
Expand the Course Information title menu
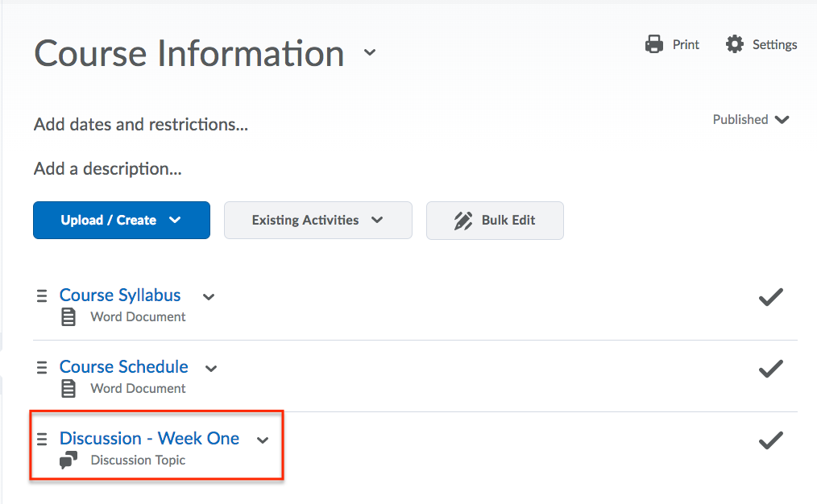coord(370,53)
